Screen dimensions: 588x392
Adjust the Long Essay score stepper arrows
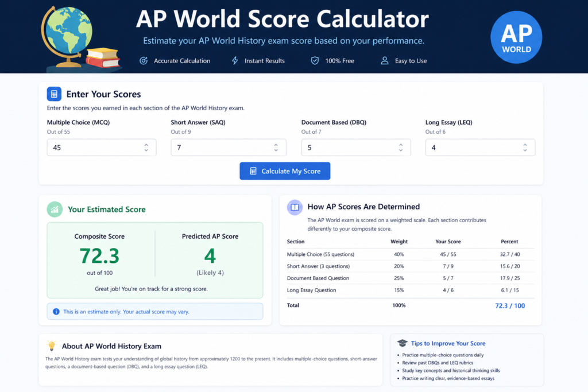525,148
